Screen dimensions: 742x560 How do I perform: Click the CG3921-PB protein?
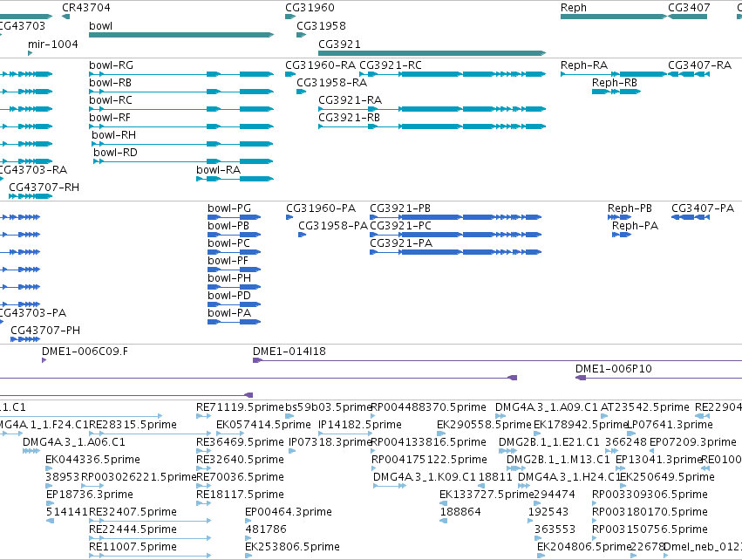click(x=456, y=217)
